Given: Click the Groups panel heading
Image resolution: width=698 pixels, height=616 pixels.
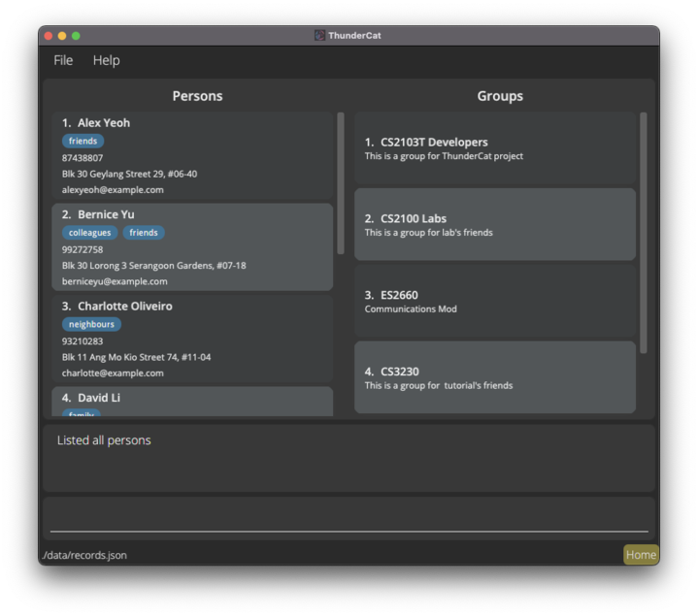Looking at the screenshot, I should coord(500,96).
